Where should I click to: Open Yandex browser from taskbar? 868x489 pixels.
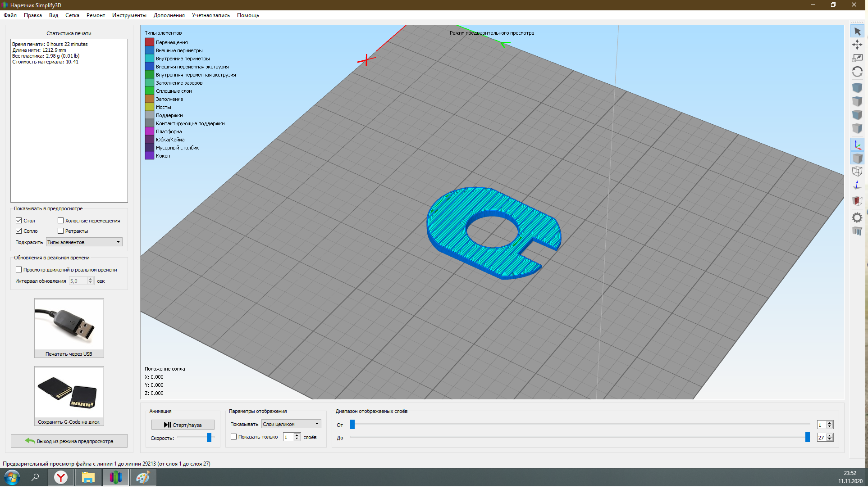[x=61, y=477]
